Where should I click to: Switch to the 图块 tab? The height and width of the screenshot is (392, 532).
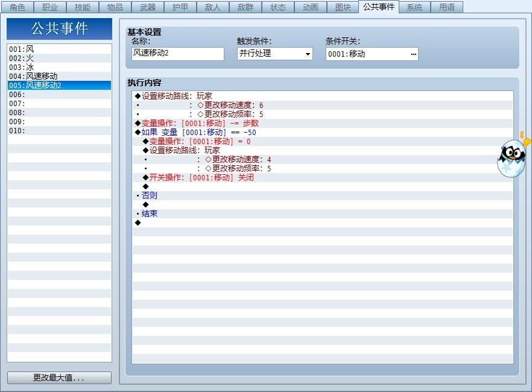pyautogui.click(x=343, y=7)
